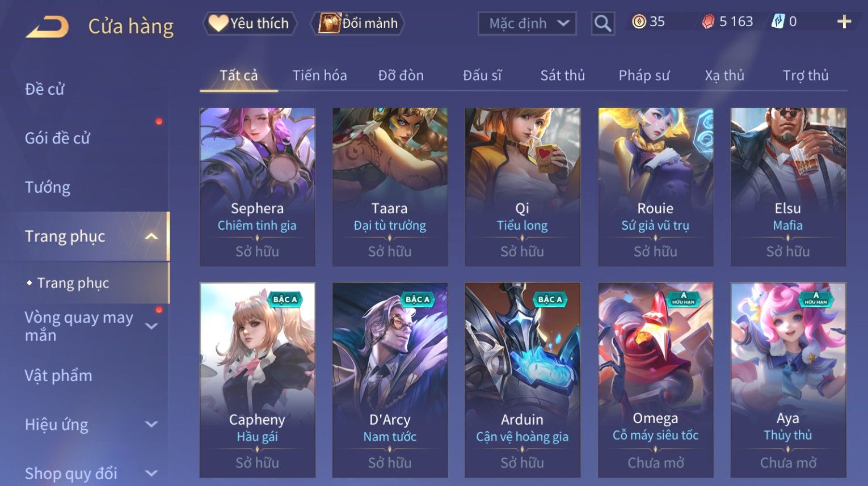Select the Tiến hóa tab
Screen dimensions: 868x486
click(319, 75)
